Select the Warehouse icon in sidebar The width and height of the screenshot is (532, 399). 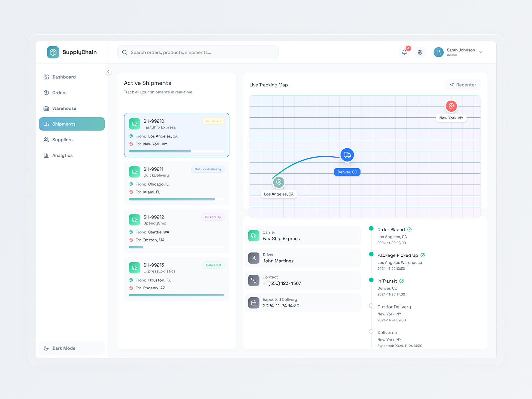click(46, 108)
